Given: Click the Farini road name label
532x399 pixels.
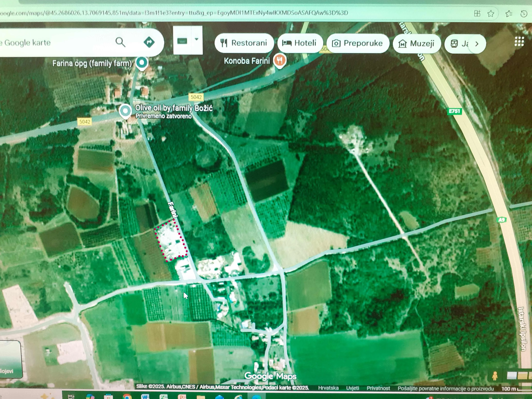Looking at the screenshot, I should pos(173,210).
